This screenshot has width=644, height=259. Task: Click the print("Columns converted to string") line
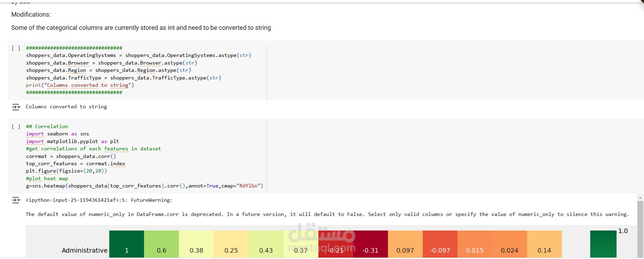point(80,85)
